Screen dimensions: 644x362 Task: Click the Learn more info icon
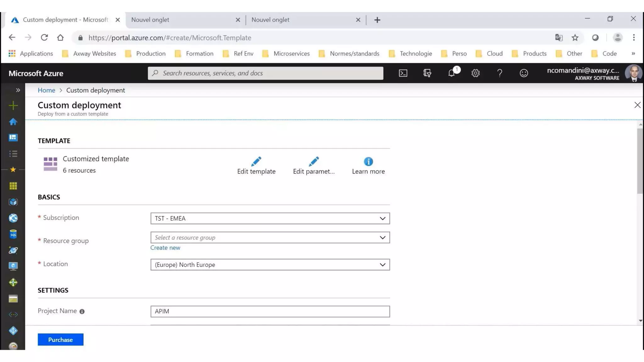[368, 162]
